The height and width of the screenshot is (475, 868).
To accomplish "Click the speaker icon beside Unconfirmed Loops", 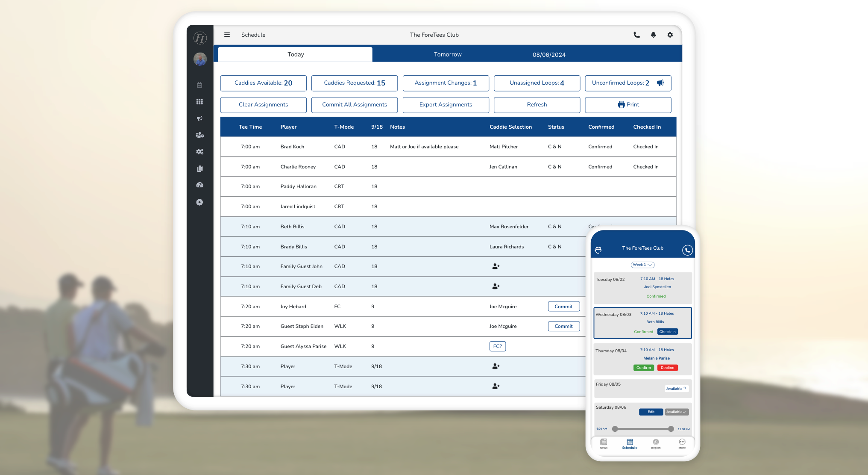I will pyautogui.click(x=660, y=83).
